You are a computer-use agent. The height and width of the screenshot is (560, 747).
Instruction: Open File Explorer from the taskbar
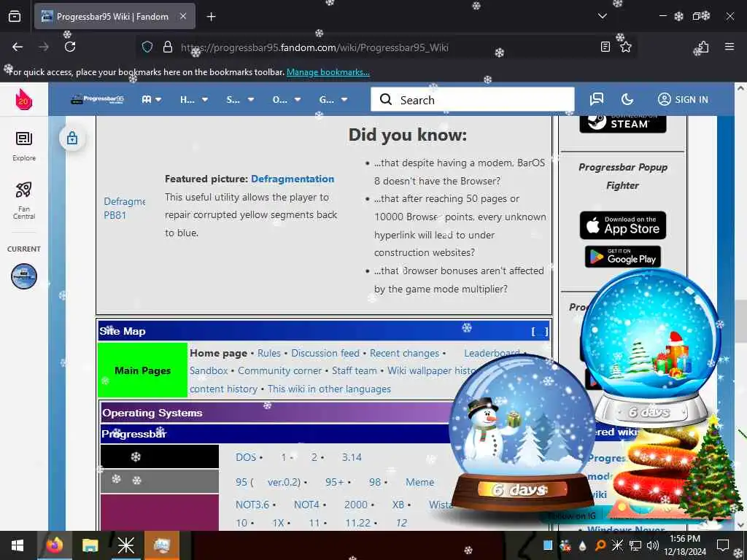[x=90, y=545]
